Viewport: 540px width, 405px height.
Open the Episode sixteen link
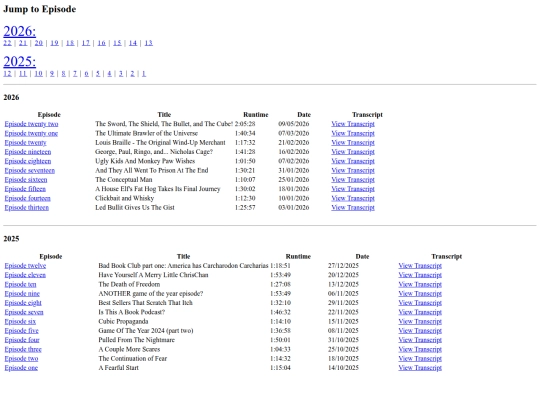pyautogui.click(x=26, y=180)
